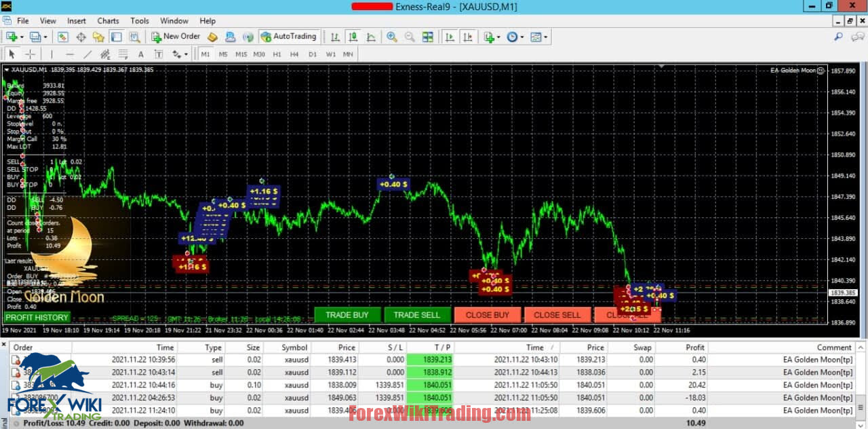The height and width of the screenshot is (429, 868).
Task: Zoom out on the chart
Action: point(410,37)
